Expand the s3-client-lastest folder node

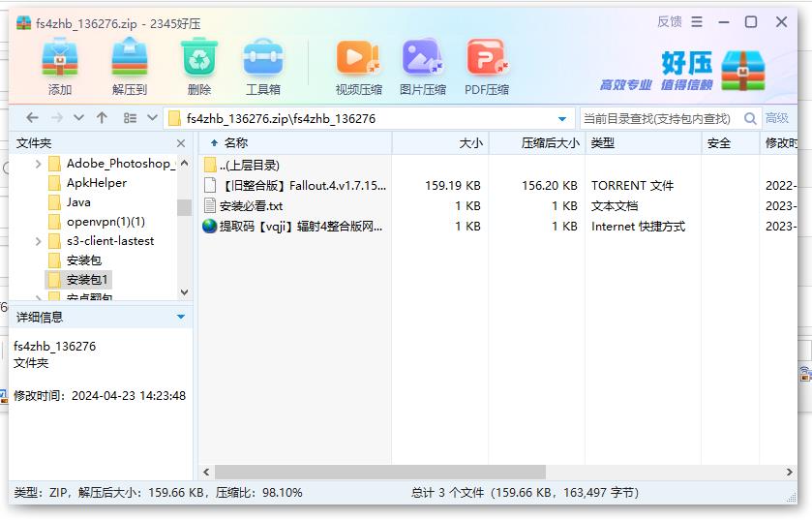(x=39, y=241)
